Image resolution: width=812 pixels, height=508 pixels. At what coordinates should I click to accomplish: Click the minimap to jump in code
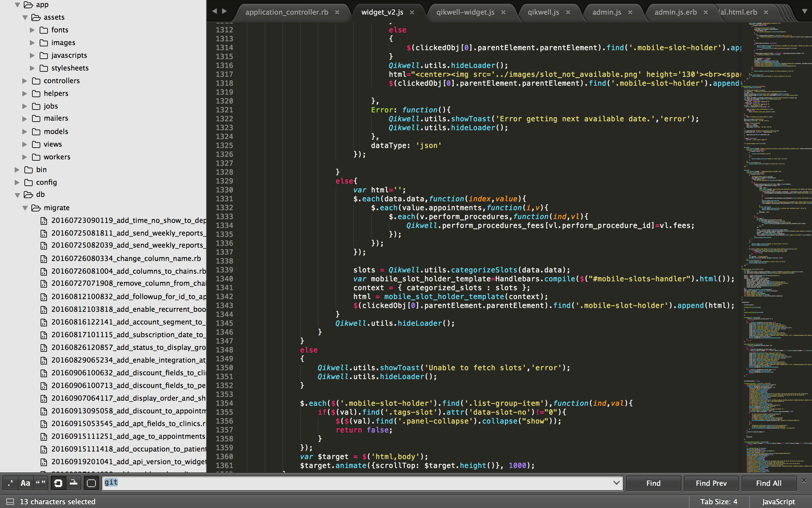777,247
